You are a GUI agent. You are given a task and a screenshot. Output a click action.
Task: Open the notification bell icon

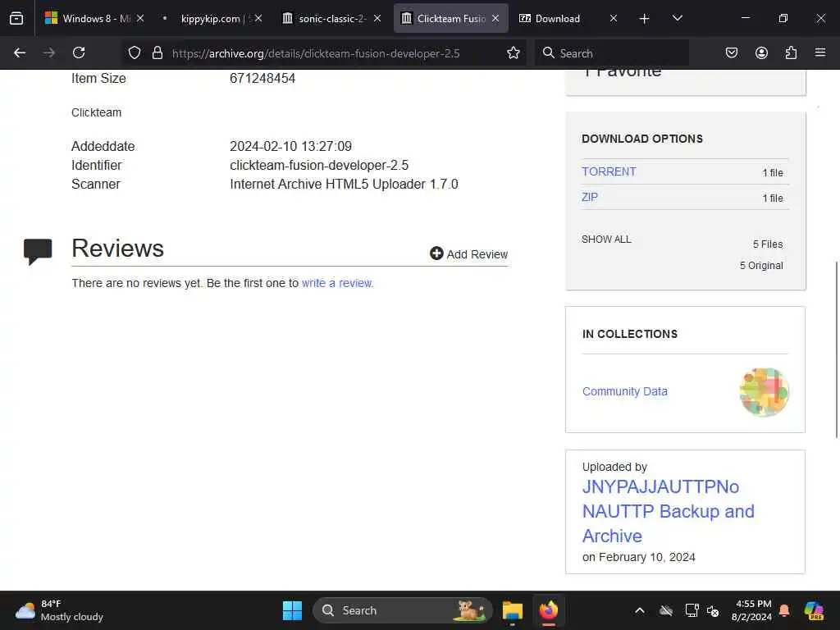click(784, 610)
